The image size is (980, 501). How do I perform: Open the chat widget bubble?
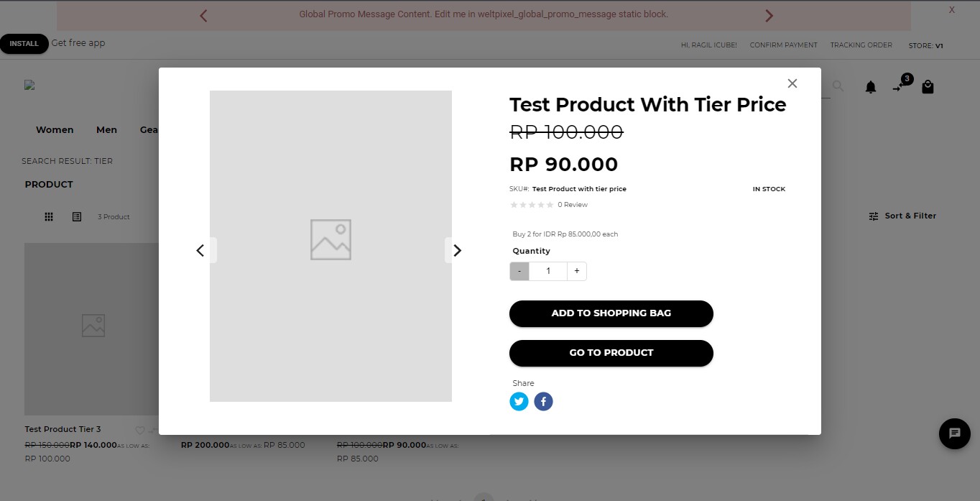point(954,434)
